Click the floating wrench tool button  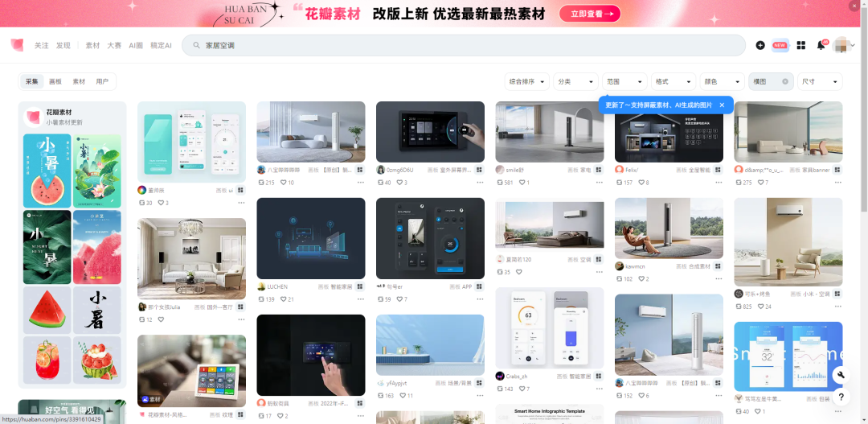click(841, 375)
